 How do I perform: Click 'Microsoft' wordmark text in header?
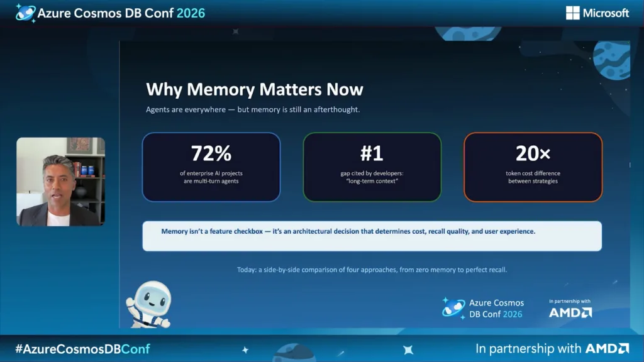(x=606, y=13)
